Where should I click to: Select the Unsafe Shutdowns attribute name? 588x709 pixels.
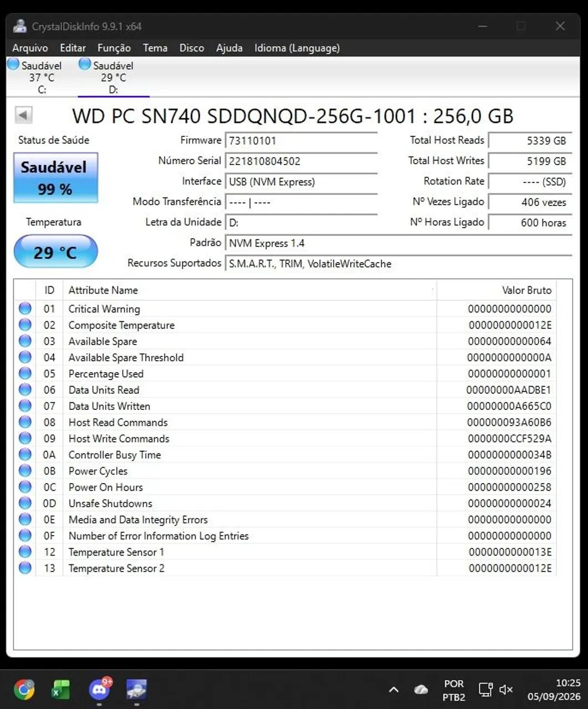point(110,504)
